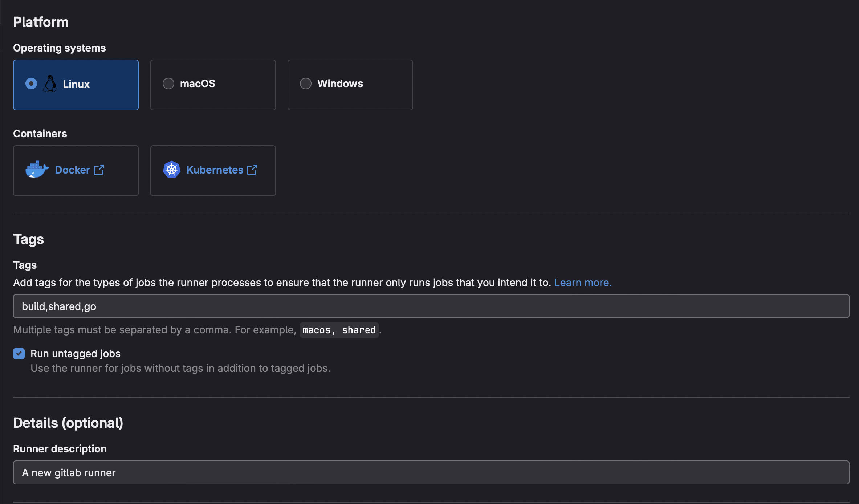The height and width of the screenshot is (504, 859).
Task: Click the Linux penguin icon
Action: [x=50, y=84]
